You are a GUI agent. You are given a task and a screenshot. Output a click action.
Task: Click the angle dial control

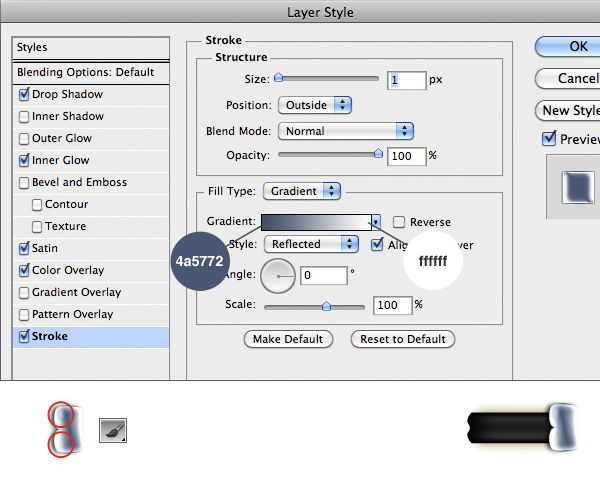coord(278,275)
